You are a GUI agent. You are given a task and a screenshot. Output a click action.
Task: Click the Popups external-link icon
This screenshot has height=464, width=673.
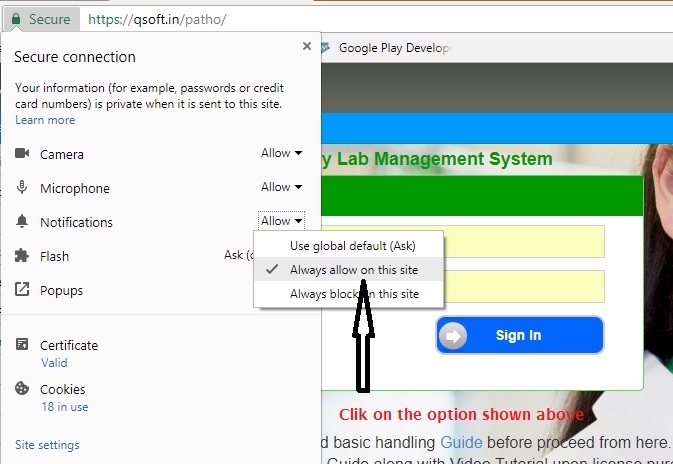23,290
